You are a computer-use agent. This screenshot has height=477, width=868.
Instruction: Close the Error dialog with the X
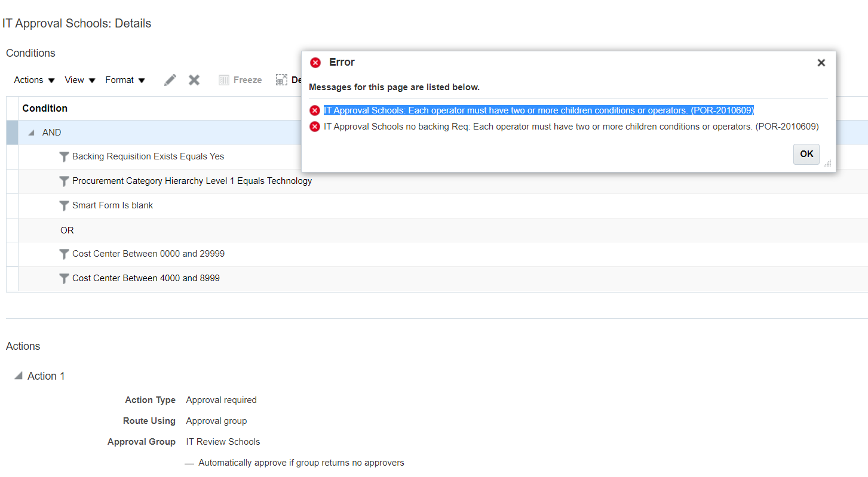point(821,62)
